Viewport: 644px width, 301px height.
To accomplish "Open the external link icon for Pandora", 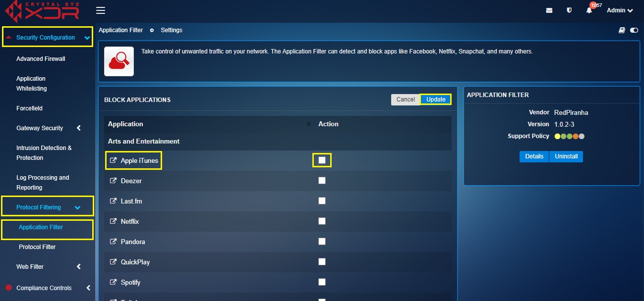I will [113, 242].
